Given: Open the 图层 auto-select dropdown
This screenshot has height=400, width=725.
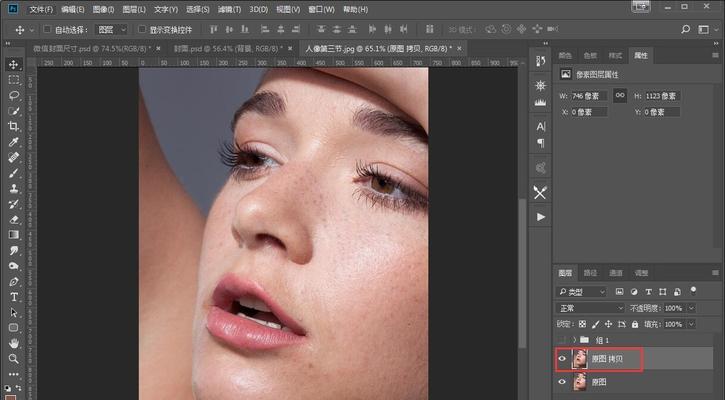Looking at the screenshot, I should [x=111, y=30].
